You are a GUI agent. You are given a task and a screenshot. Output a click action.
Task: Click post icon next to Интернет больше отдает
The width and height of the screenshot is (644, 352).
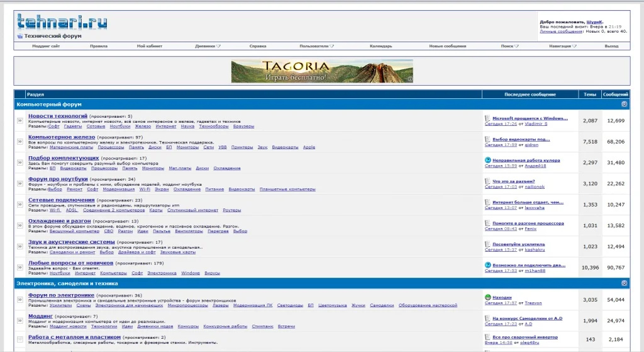[x=487, y=202]
